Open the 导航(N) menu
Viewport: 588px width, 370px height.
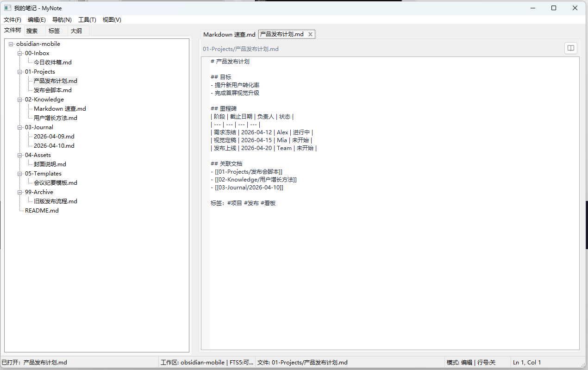[62, 20]
